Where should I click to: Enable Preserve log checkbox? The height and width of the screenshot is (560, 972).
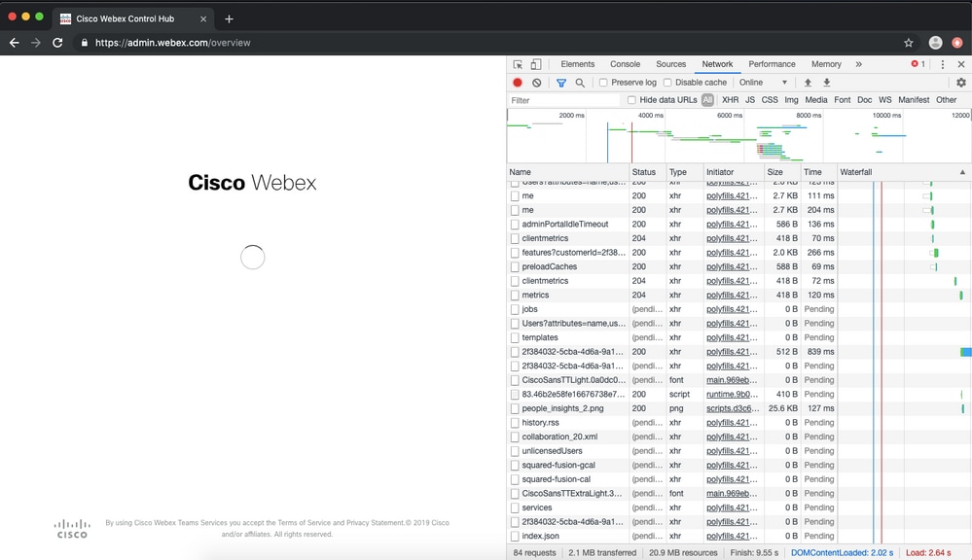click(603, 83)
